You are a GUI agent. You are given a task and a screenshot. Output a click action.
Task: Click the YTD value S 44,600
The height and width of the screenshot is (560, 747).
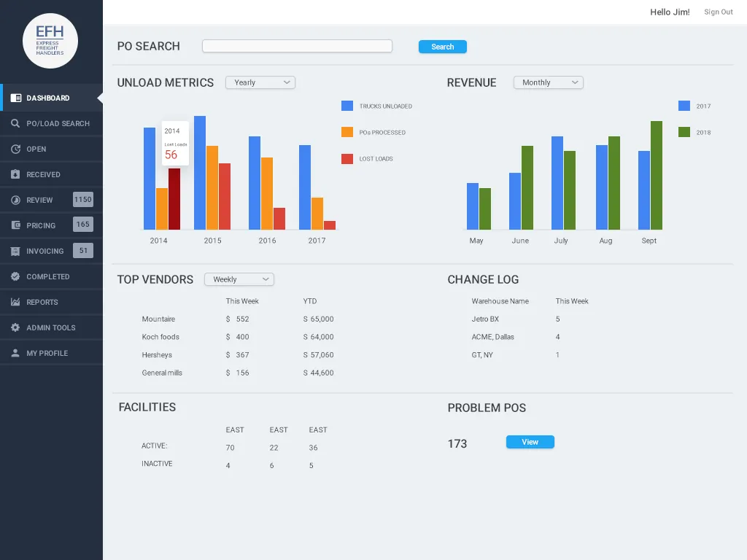[x=319, y=373]
